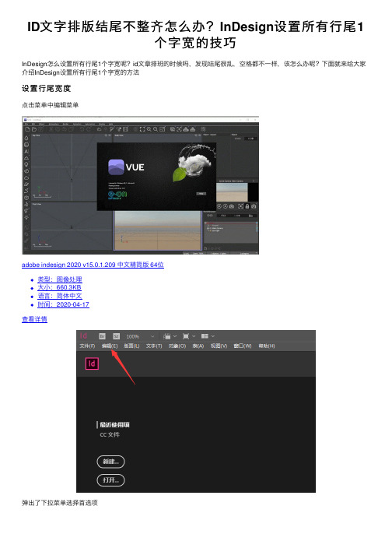Screen dimensions: 392x555
Task: Select the sphere primitive tool in VUE sidebar
Action: click(26, 145)
